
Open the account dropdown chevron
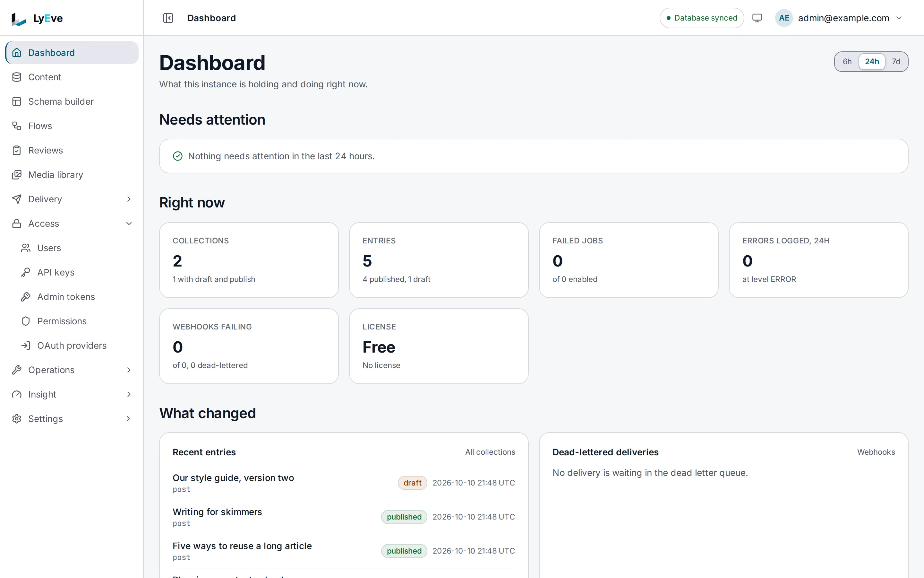[899, 18]
